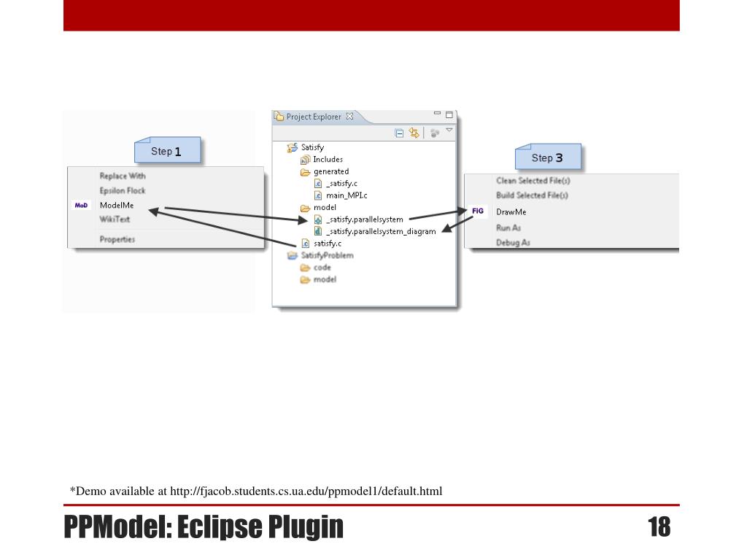The height and width of the screenshot is (560, 747).
Task: Choose Epsilon Flock in the context menu
Action: tap(123, 190)
